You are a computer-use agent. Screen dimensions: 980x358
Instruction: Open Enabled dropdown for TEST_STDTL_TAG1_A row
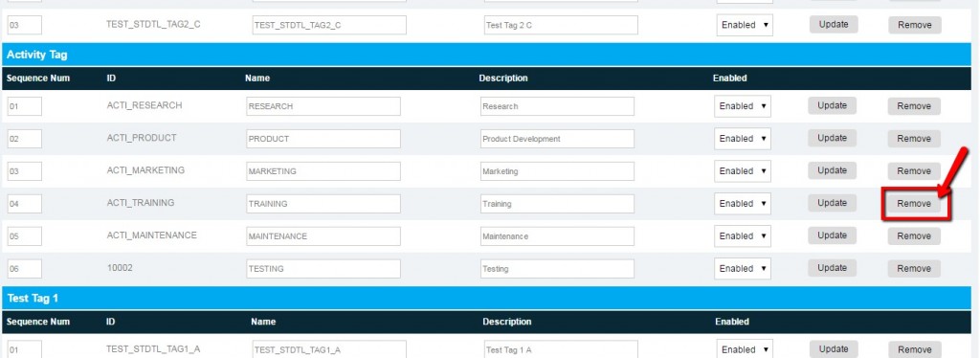[x=745, y=349]
